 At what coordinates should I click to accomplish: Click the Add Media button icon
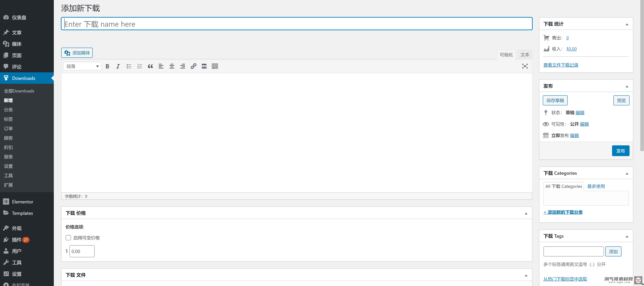[x=68, y=52]
